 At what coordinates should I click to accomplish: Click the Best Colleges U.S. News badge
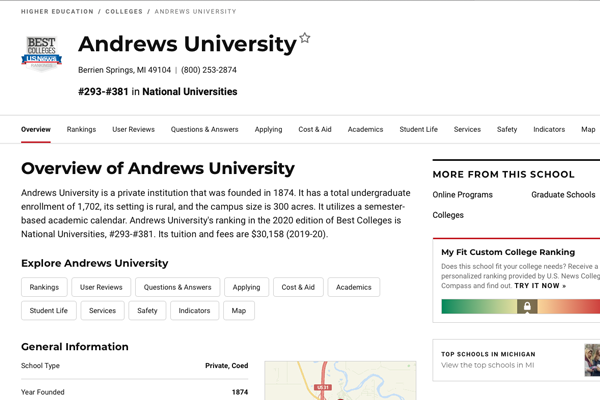[x=41, y=52]
